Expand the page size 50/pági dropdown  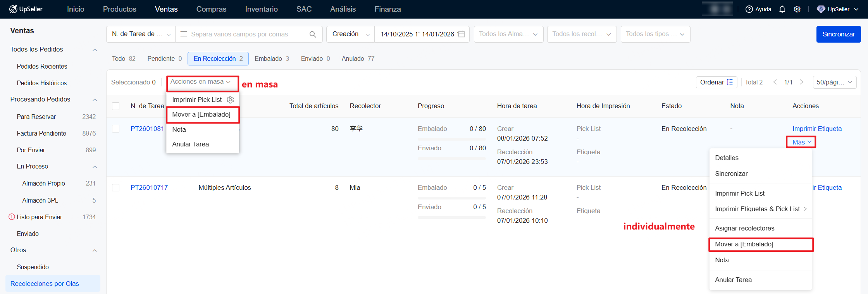tap(834, 82)
